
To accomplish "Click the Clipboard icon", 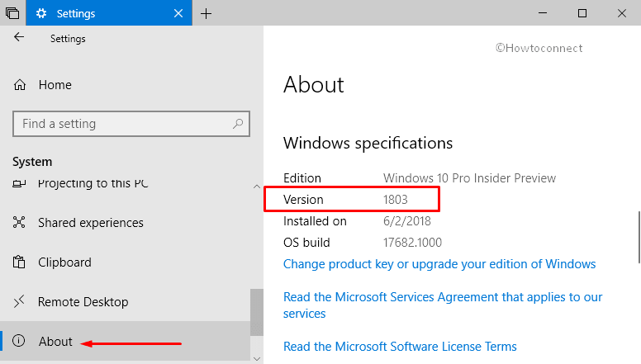I will pos(19,262).
